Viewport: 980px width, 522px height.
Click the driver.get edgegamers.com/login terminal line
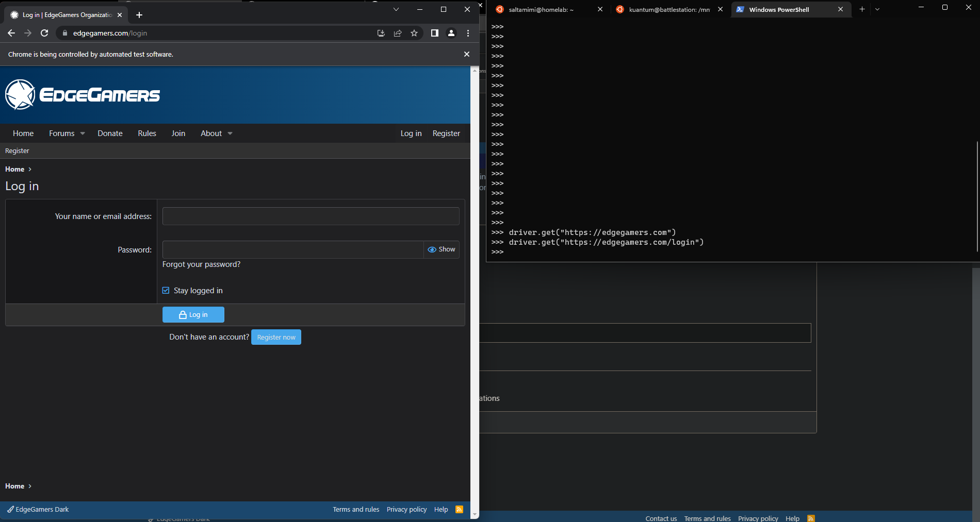coord(606,242)
